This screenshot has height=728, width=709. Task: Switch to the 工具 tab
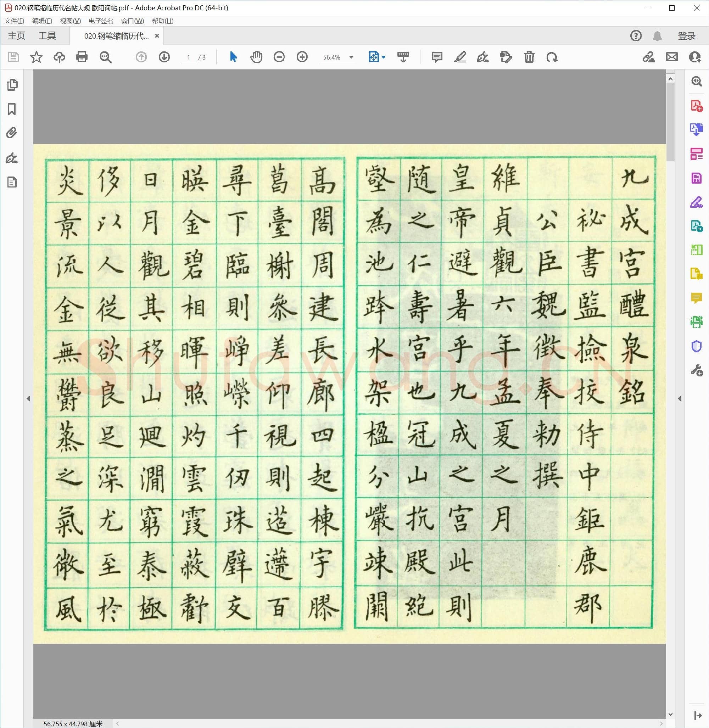pyautogui.click(x=48, y=35)
